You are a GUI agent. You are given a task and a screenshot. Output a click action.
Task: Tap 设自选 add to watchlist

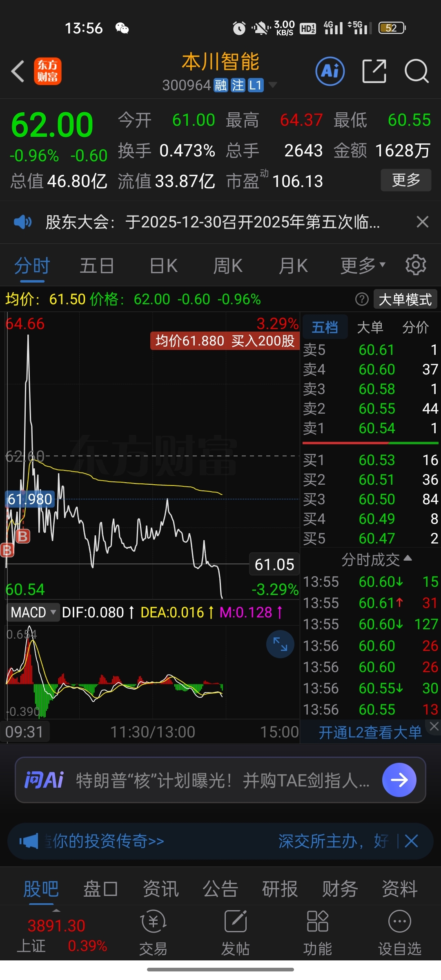[x=399, y=934]
